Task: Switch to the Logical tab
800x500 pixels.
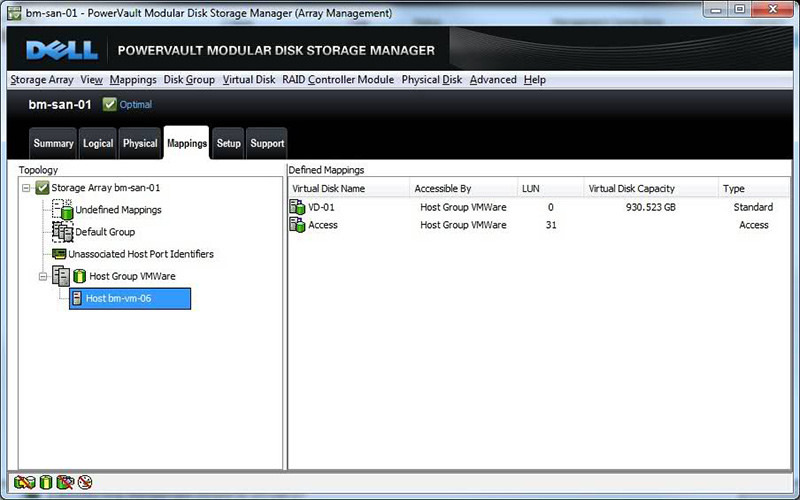Action: (x=98, y=143)
